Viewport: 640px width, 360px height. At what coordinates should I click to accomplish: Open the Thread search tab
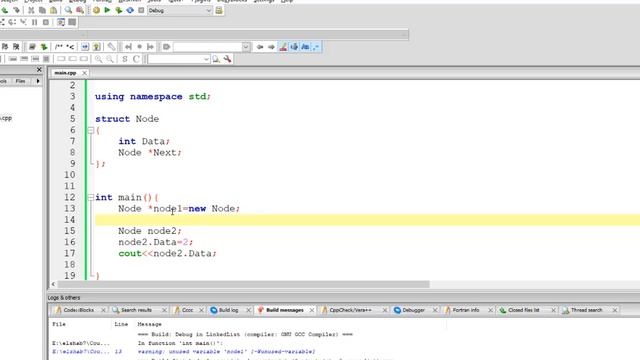pos(586,310)
